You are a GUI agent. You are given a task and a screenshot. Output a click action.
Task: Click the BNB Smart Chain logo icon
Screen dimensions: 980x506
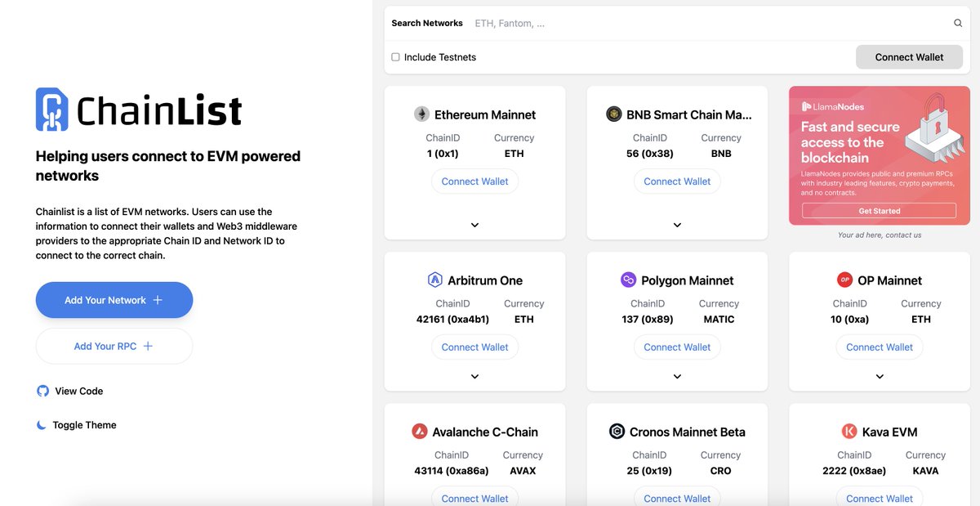pyautogui.click(x=614, y=114)
